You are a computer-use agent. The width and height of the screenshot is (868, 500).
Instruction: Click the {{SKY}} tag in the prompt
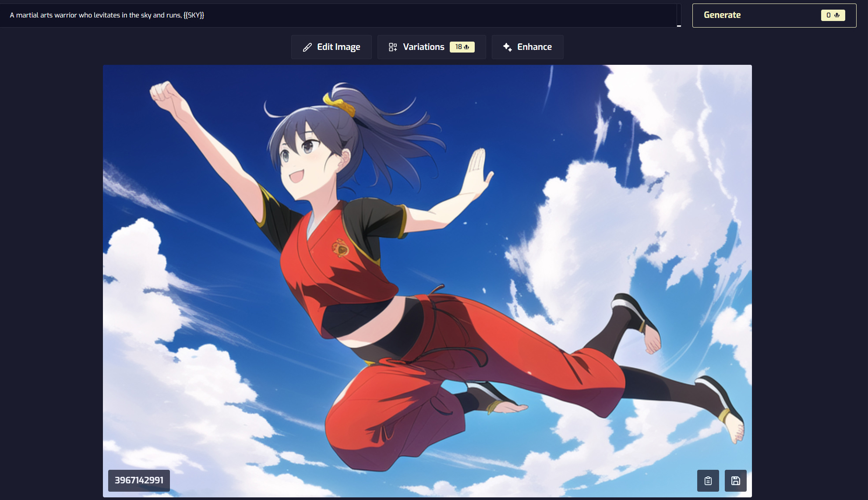click(x=194, y=15)
